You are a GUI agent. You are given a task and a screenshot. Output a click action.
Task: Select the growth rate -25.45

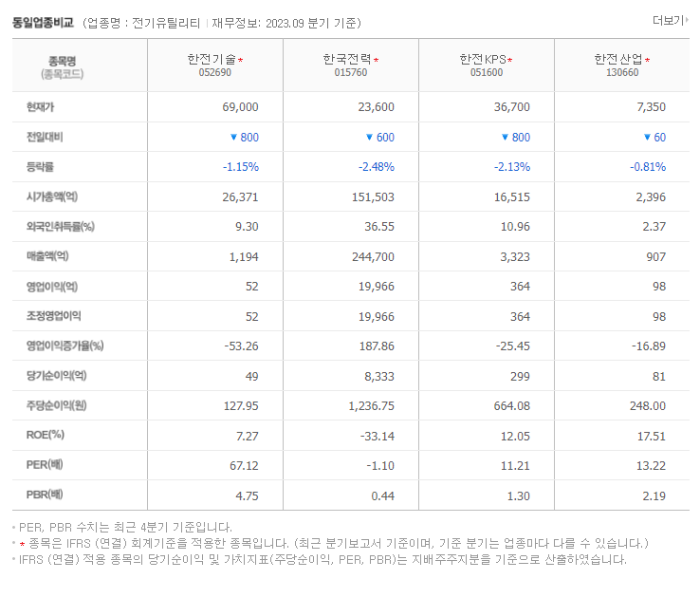tap(512, 346)
